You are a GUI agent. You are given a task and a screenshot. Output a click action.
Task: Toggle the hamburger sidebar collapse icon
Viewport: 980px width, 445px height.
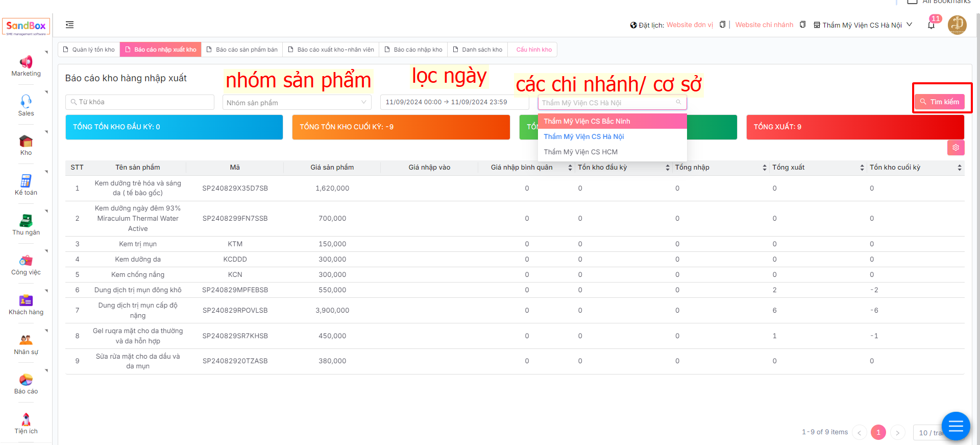point(70,25)
